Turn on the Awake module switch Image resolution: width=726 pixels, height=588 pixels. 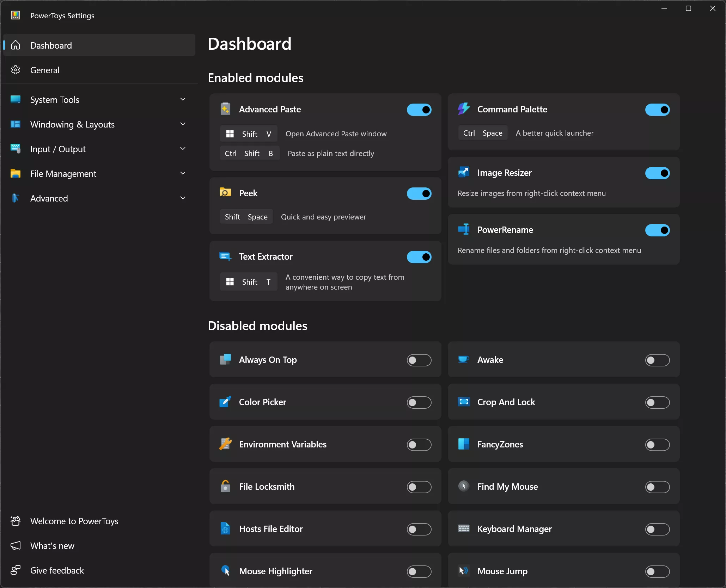tap(657, 360)
